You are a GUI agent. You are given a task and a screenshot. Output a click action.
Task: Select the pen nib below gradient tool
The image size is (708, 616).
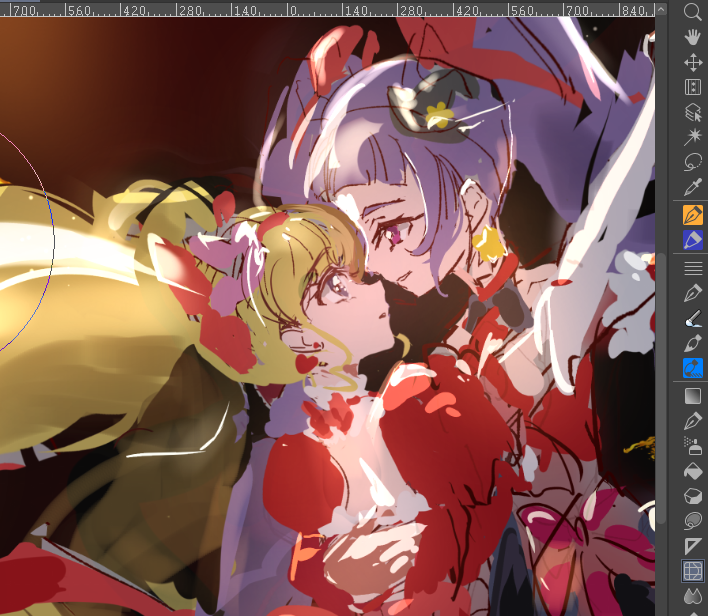[693, 421]
